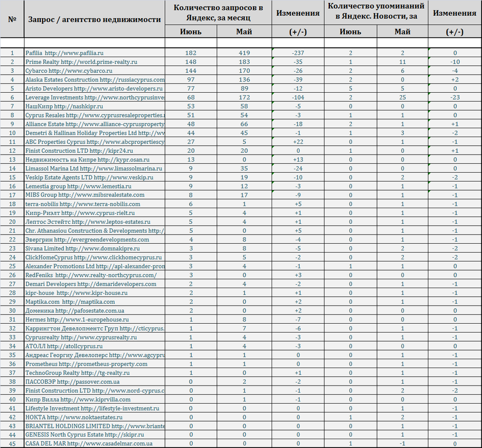
Task: Click Количество упоминаний в Яндекс. Новости header
Action: 376,13
